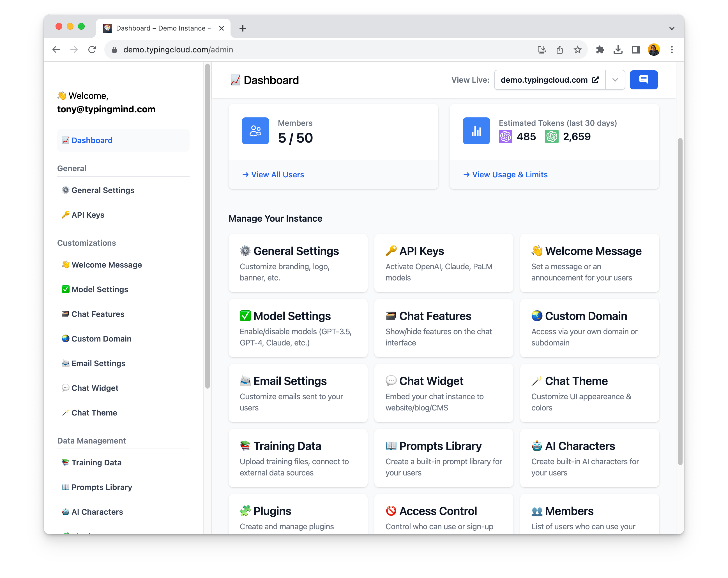Screen dimensions: 728x578
Task: Select General Settings menu item
Action: click(102, 190)
